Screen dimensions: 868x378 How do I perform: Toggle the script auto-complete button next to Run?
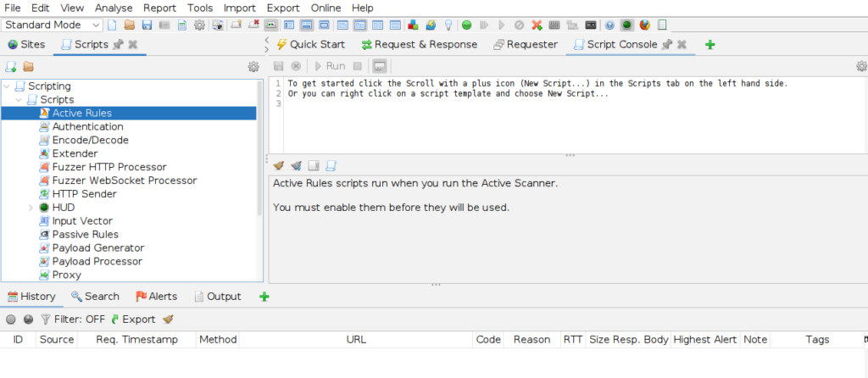click(x=380, y=66)
